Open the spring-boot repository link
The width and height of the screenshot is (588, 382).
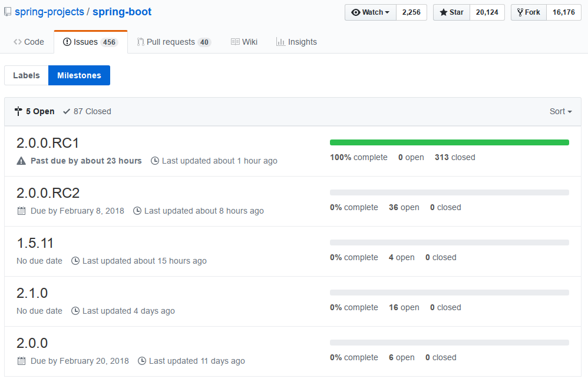point(122,12)
